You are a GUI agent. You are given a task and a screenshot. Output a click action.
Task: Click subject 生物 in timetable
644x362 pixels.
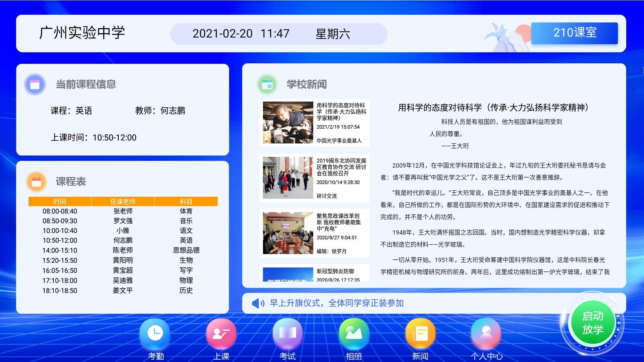pyautogui.click(x=186, y=260)
